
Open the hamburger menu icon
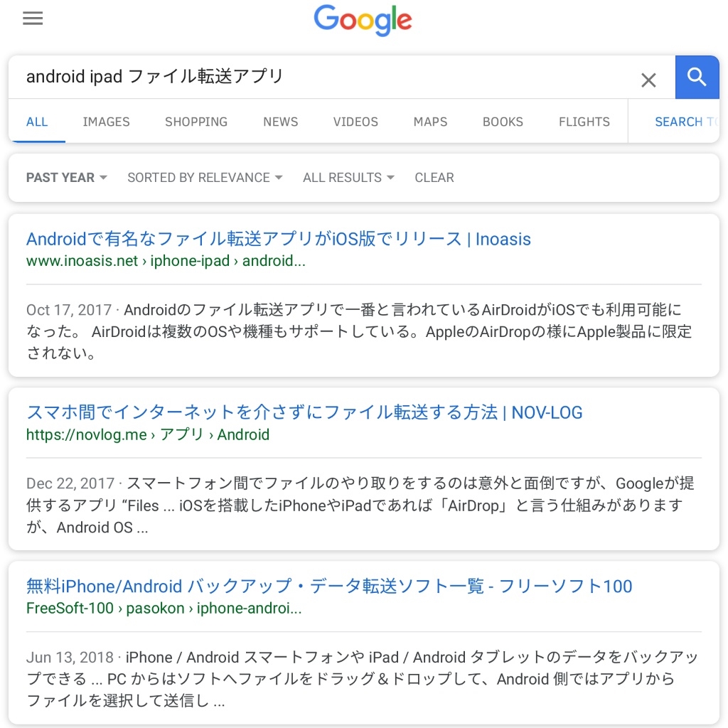(x=33, y=18)
